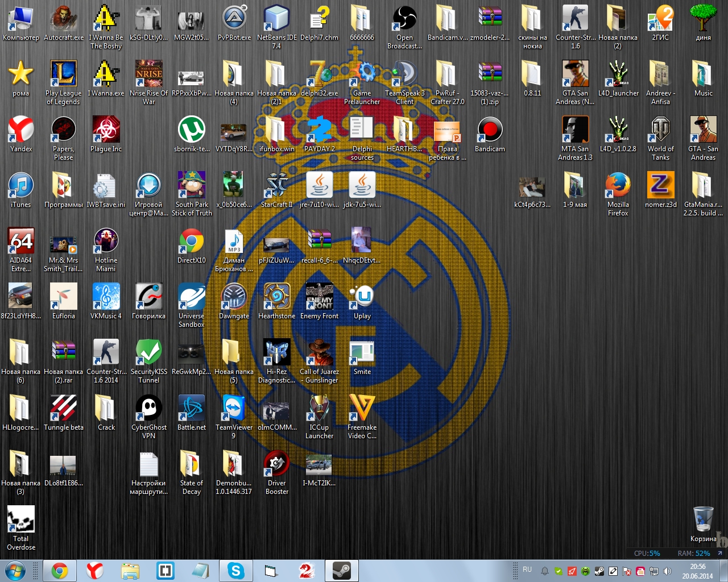
Task: Launch World of Tanks icon
Action: 660,139
